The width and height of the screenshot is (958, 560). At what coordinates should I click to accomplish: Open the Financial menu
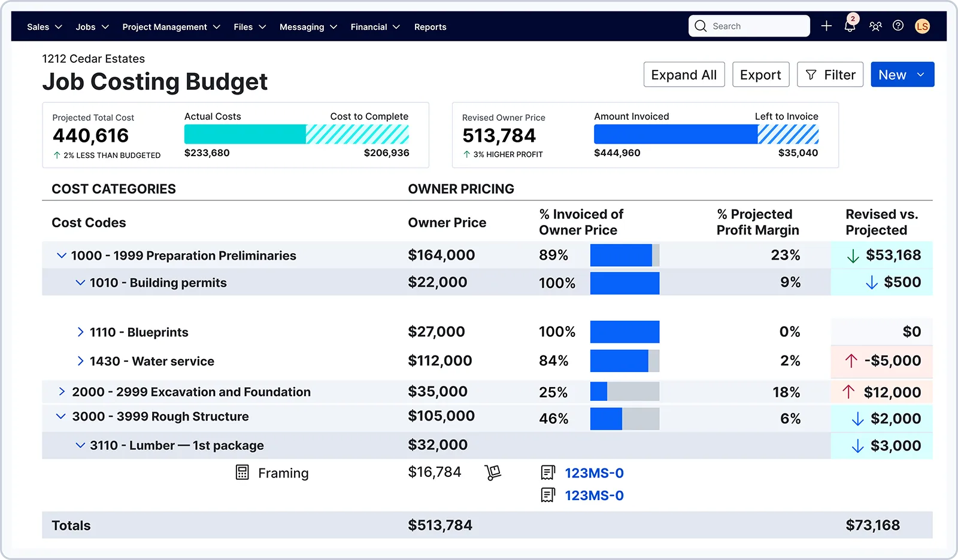375,27
